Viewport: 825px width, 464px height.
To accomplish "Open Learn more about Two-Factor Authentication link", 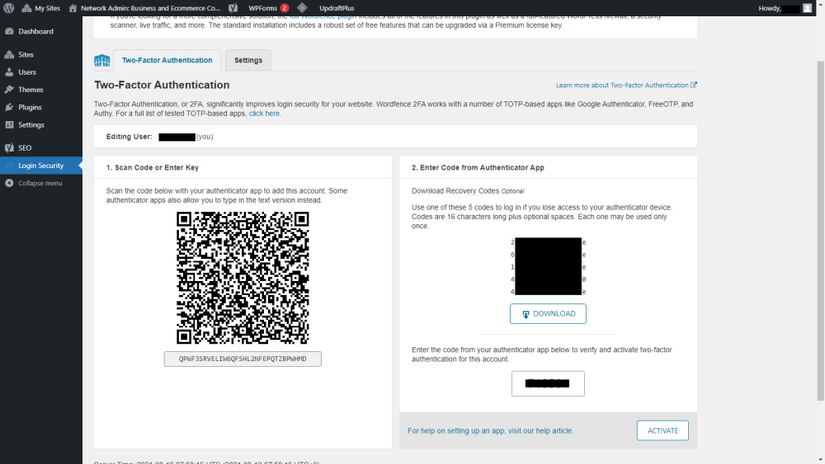I will tap(626, 85).
